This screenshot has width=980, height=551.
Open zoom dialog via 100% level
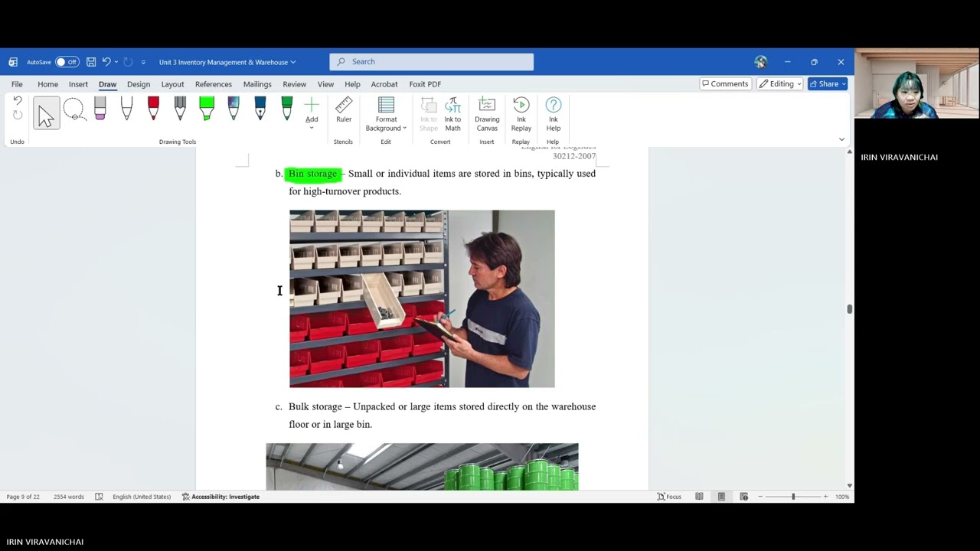tap(842, 497)
